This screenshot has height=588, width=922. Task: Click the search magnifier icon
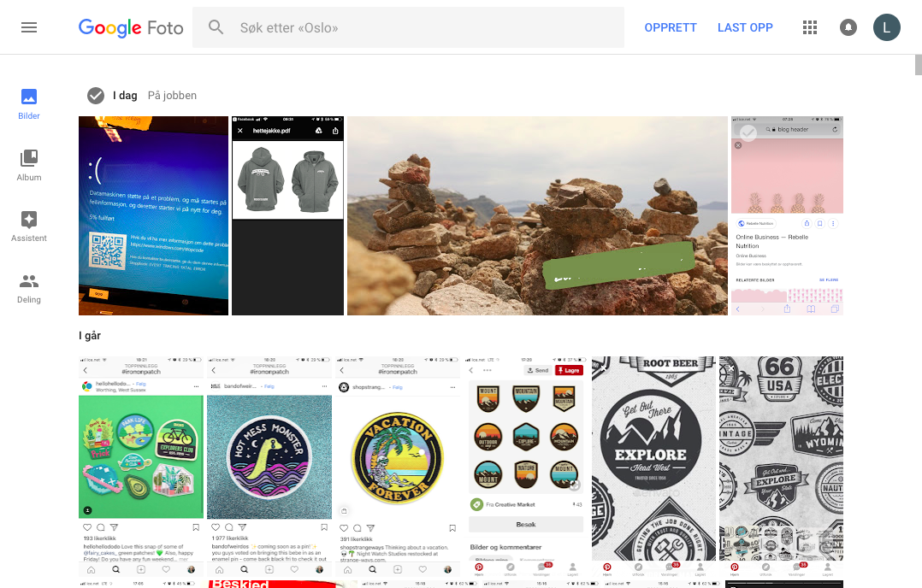click(216, 27)
